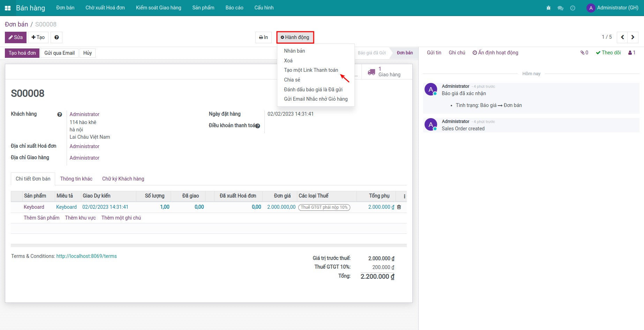This screenshot has height=330, width=644.
Task: Open the Hành động dropdown
Action: [x=295, y=37]
